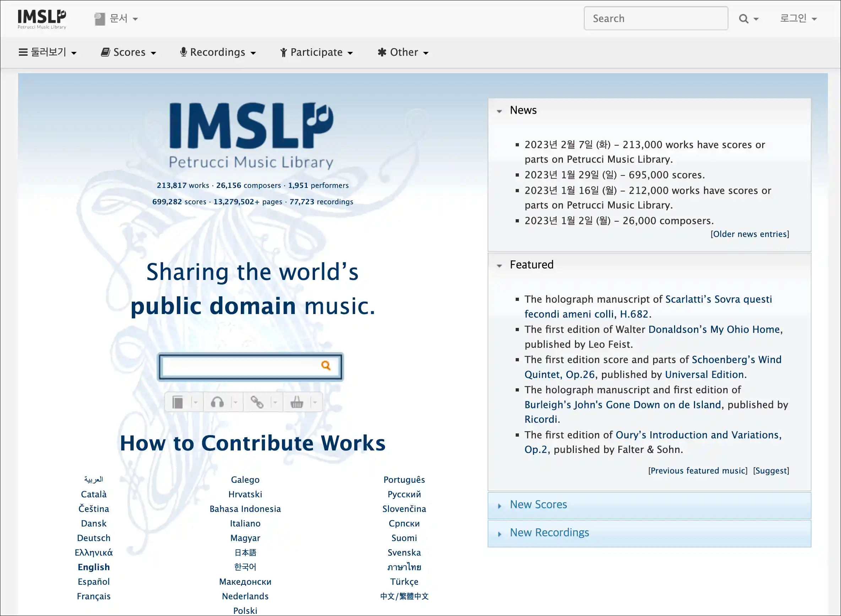This screenshot has width=841, height=616.
Task: Expand the New Recordings section
Action: (x=649, y=533)
